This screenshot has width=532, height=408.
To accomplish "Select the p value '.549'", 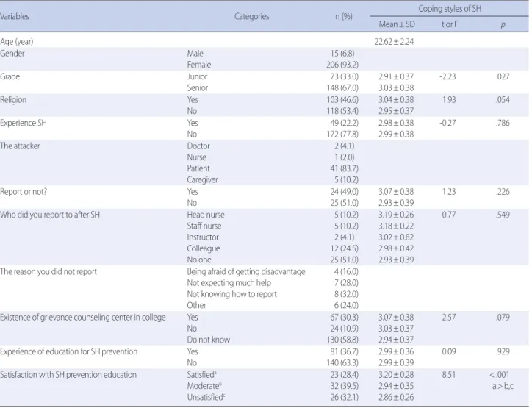I will (x=503, y=215).
